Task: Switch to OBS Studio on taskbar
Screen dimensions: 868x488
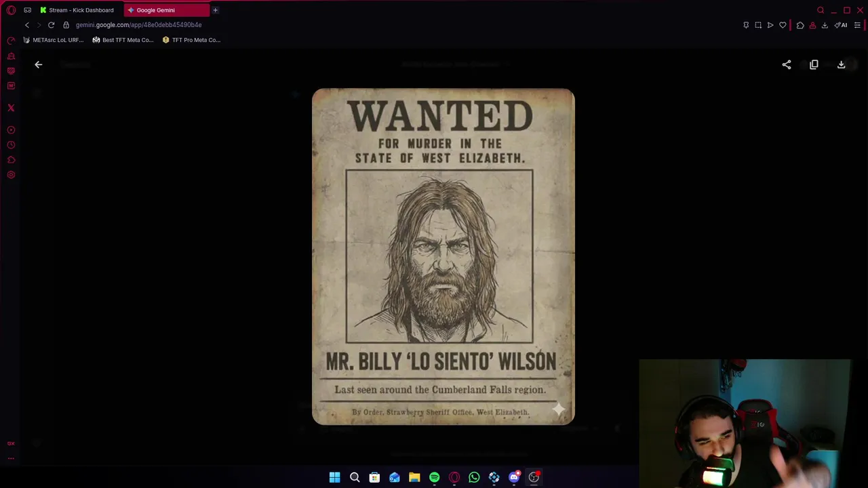Action: [x=534, y=477]
